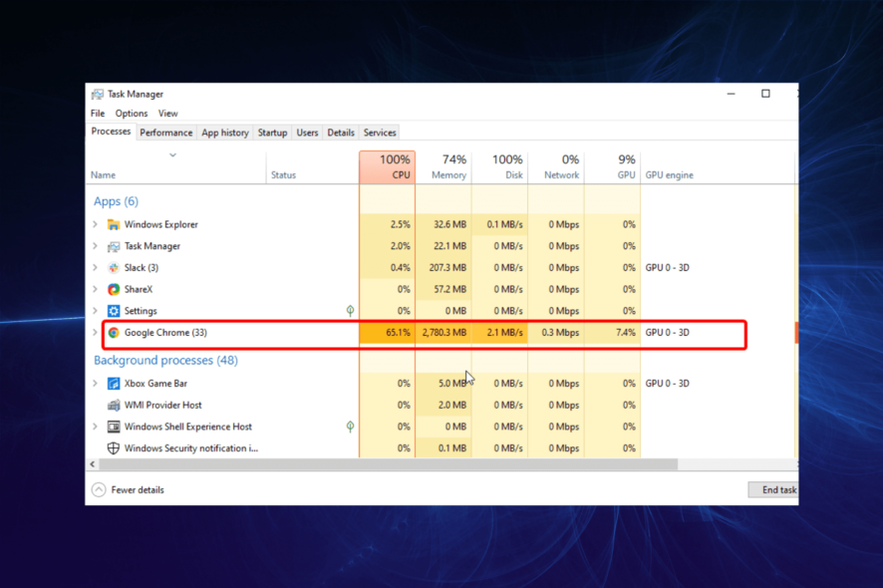Image resolution: width=883 pixels, height=588 pixels.
Task: Sort by the Memory column header
Action: (x=443, y=167)
